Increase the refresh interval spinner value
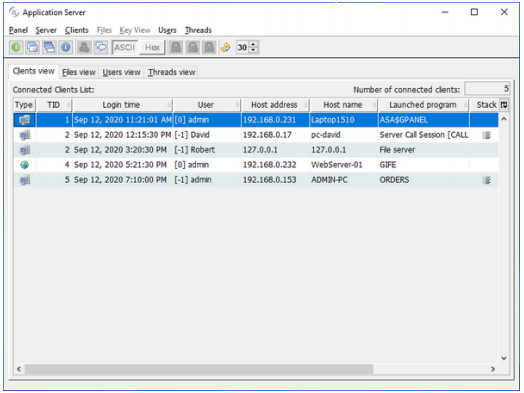The height and width of the screenshot is (393, 524). click(x=253, y=44)
